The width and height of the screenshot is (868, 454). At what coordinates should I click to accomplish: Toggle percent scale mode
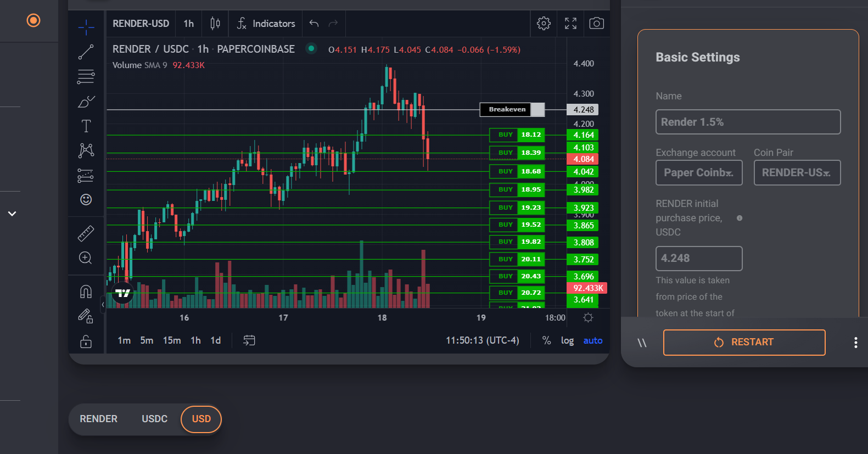tap(546, 340)
